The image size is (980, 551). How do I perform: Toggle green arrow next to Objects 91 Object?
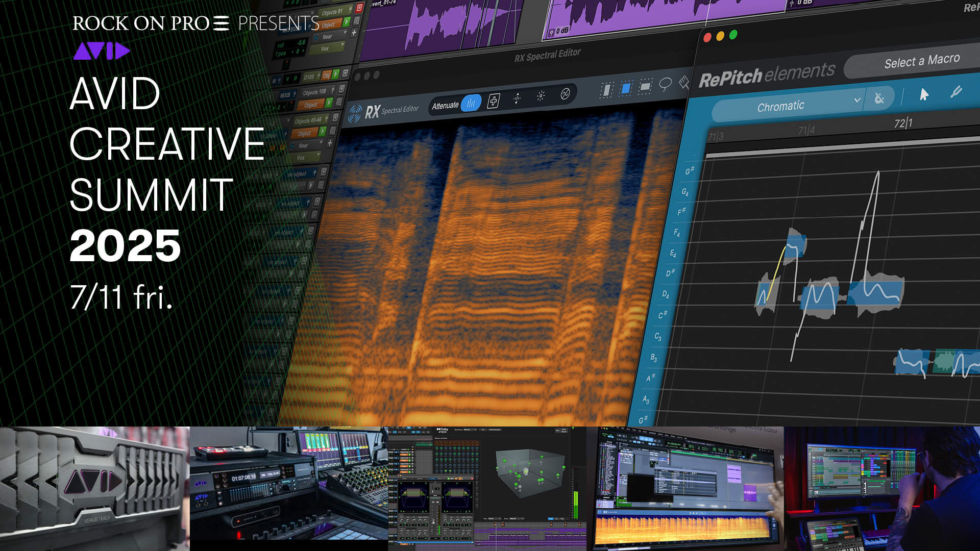[347, 21]
